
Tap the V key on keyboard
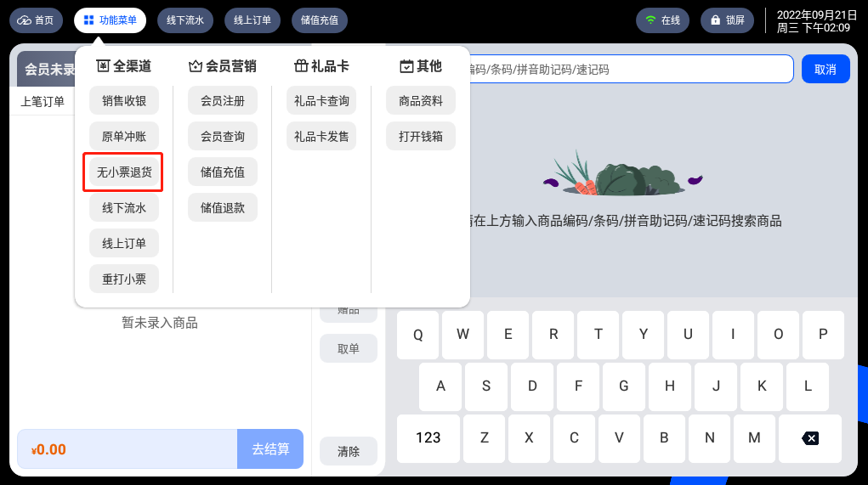coord(619,438)
